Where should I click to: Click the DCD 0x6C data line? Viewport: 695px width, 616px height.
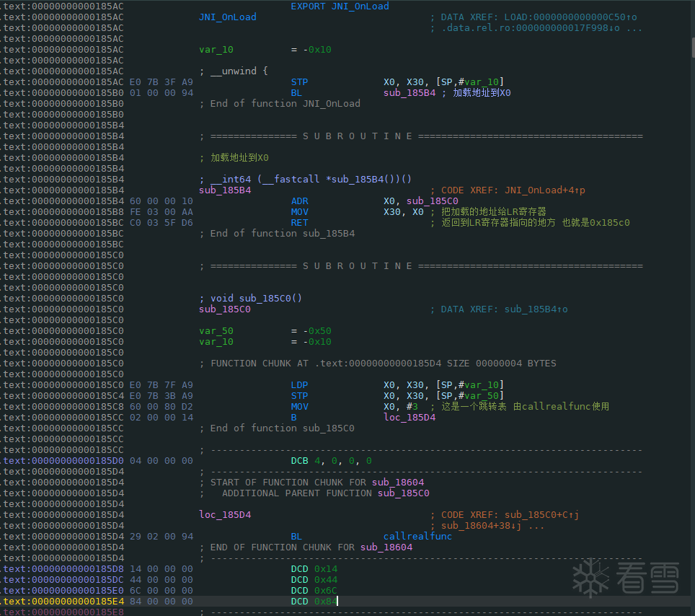314,591
